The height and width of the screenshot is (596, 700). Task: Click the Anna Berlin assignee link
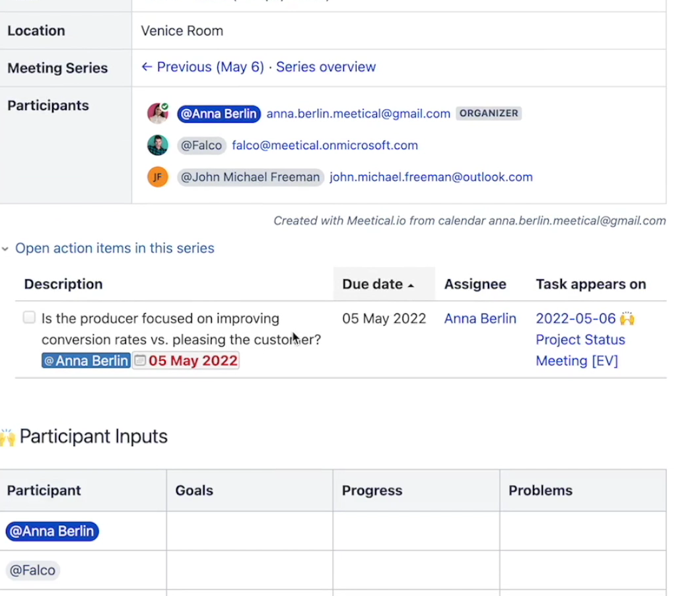click(x=480, y=318)
